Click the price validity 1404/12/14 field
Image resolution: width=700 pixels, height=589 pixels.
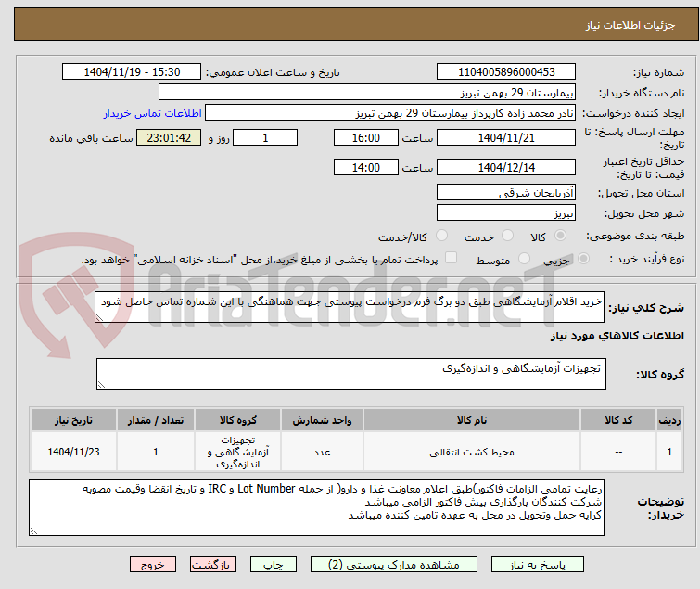(x=506, y=168)
